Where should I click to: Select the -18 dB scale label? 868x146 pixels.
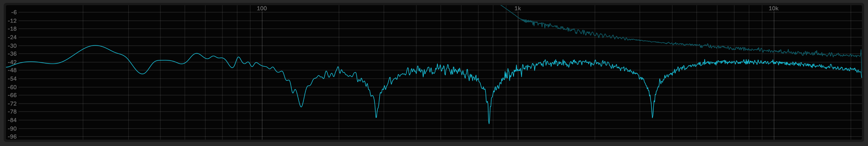(x=12, y=29)
